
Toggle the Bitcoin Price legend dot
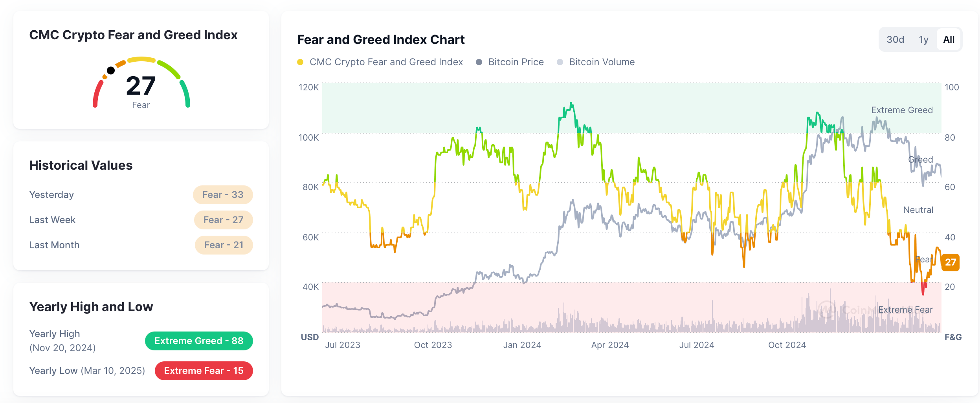[479, 62]
